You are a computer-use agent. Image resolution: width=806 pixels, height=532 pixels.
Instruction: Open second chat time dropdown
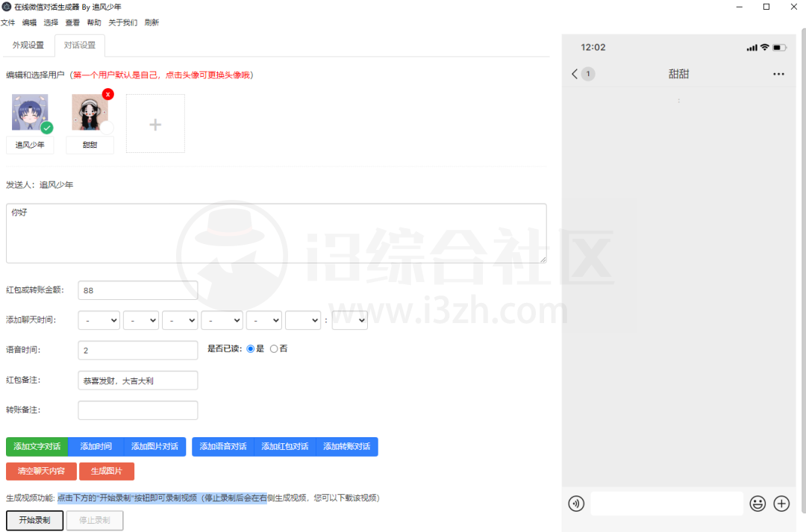coord(141,320)
